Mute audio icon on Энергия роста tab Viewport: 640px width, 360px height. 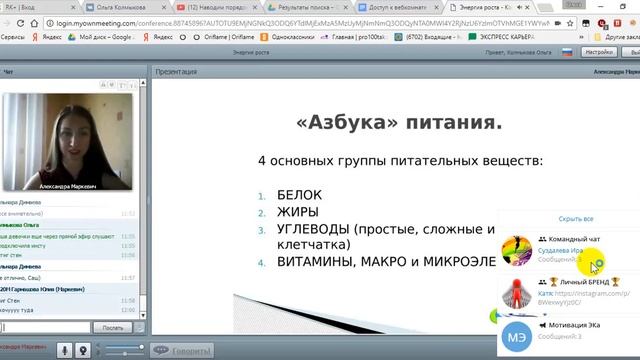(519, 7)
